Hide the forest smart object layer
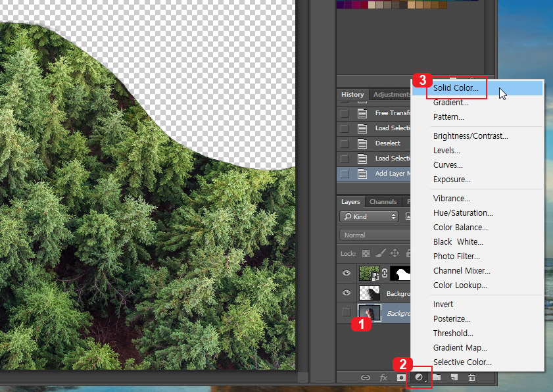The image size is (553, 392). click(347, 273)
